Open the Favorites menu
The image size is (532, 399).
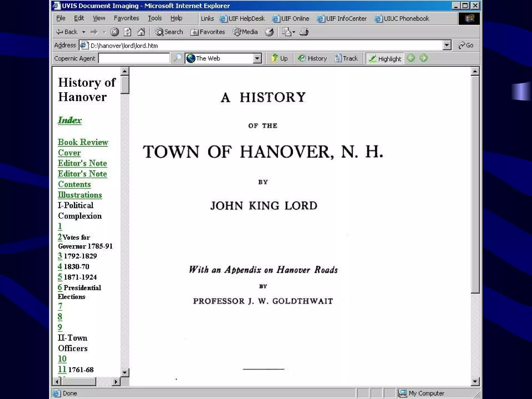(x=126, y=18)
